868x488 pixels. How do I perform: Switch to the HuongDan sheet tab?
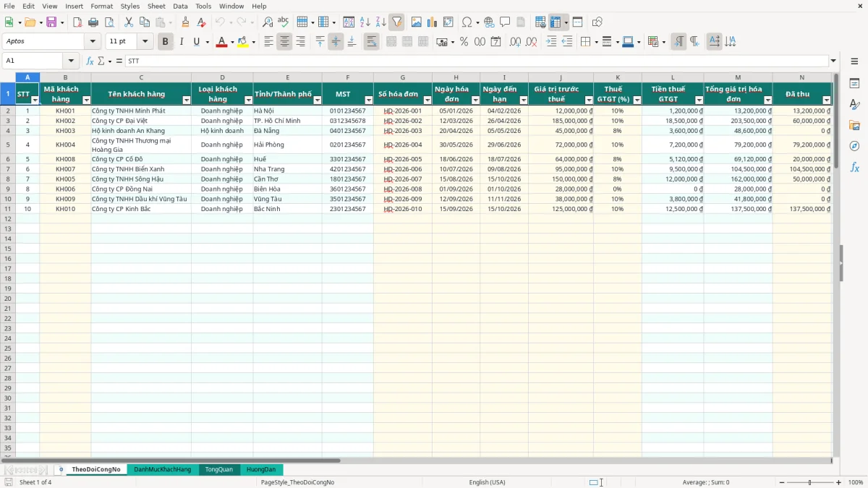pos(261,470)
